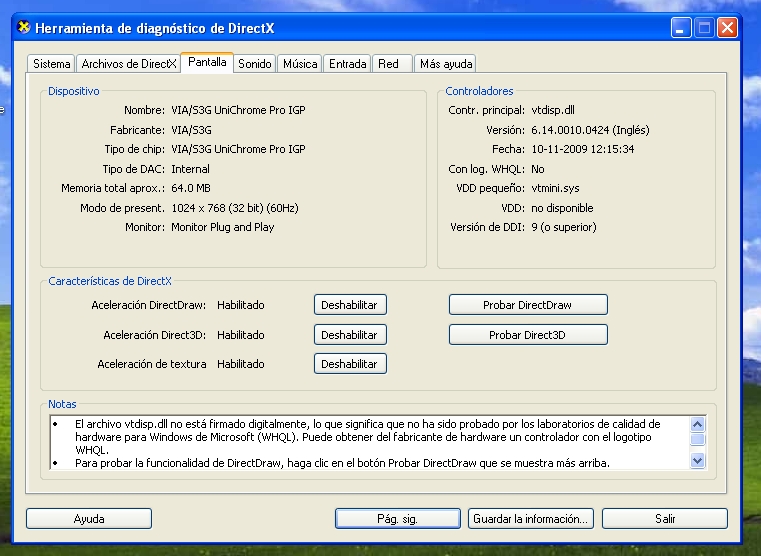Click the VDD pequeño value vtmini.sys
The image size is (761, 556).
[555, 188]
